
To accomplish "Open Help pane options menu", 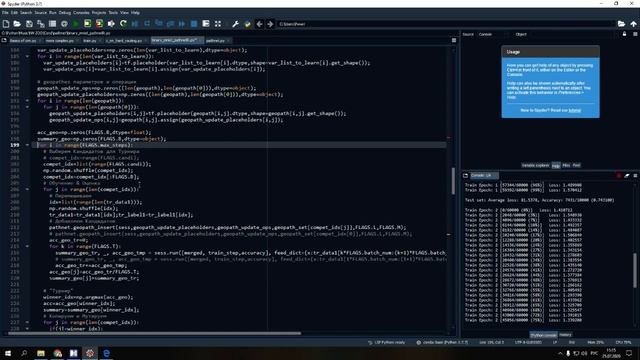I will coord(635,34).
